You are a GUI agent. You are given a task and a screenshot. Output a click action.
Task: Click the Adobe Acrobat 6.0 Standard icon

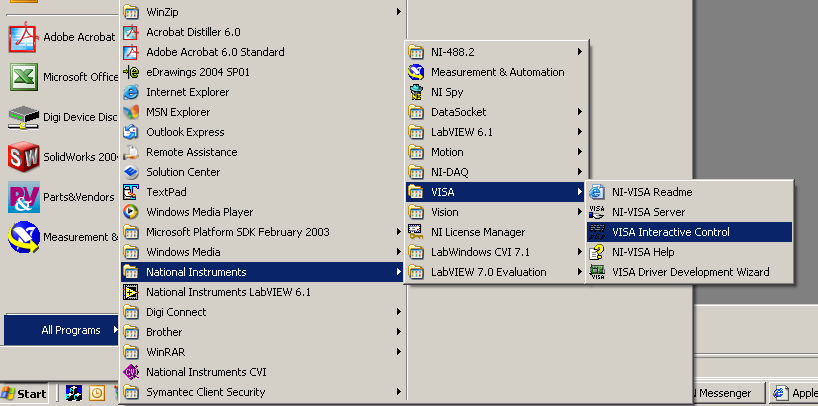(x=130, y=52)
